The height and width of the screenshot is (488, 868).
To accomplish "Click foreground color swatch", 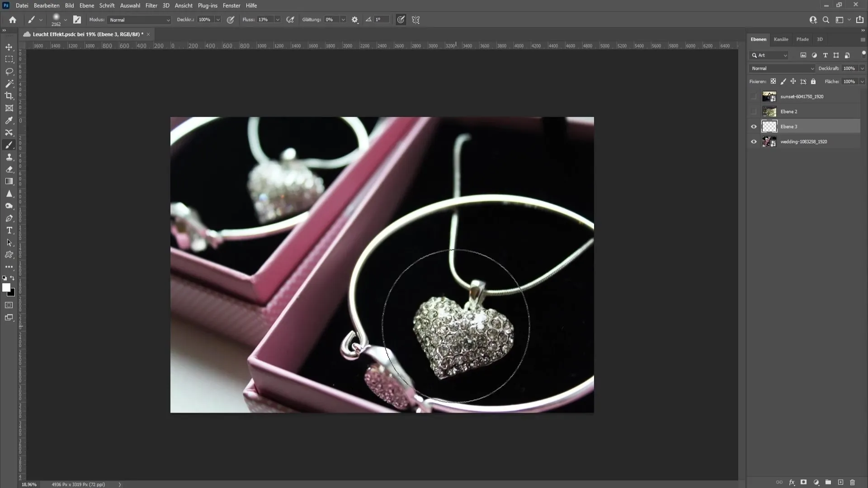I will [x=7, y=288].
